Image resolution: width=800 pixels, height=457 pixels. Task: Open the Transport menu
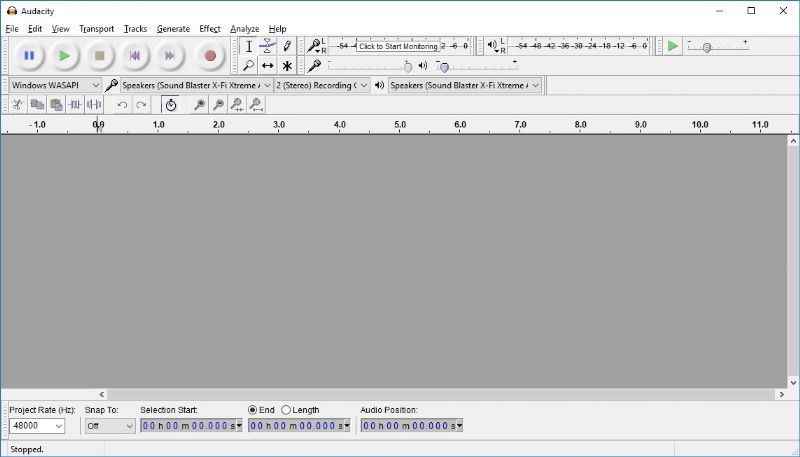pos(96,29)
